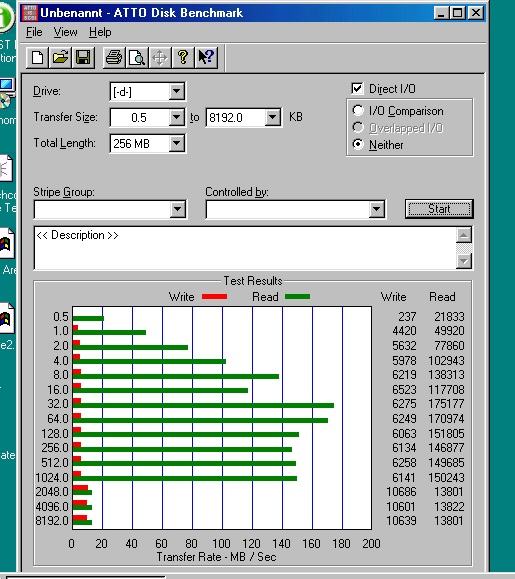Expand the maximum Transfer Size 8192.0 dropdown
The height and width of the screenshot is (579, 515).
click(x=272, y=117)
